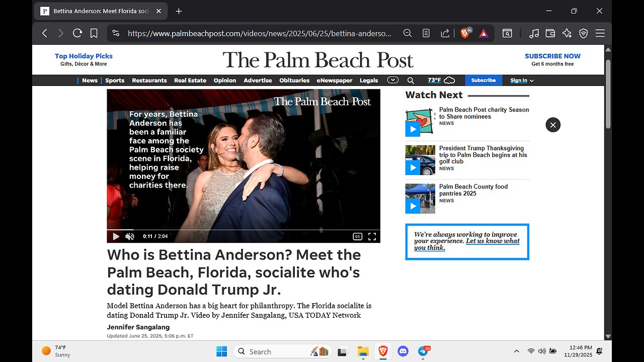The height and width of the screenshot is (362, 644).
Task: Open the taskbar weather widget 74°F Sunny
Action: 56,351
